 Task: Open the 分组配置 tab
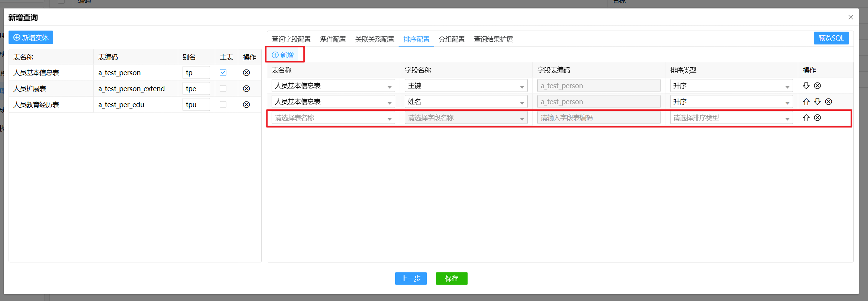(452, 39)
